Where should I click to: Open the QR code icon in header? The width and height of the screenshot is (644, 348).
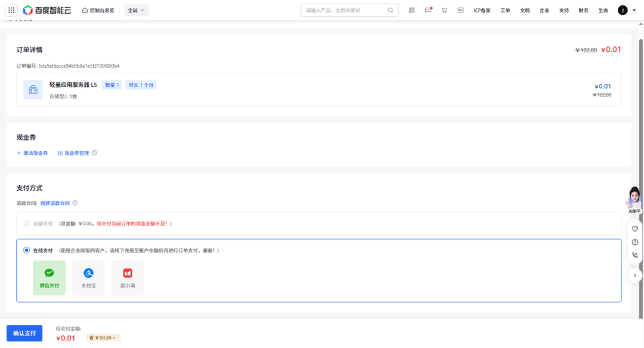click(x=411, y=10)
